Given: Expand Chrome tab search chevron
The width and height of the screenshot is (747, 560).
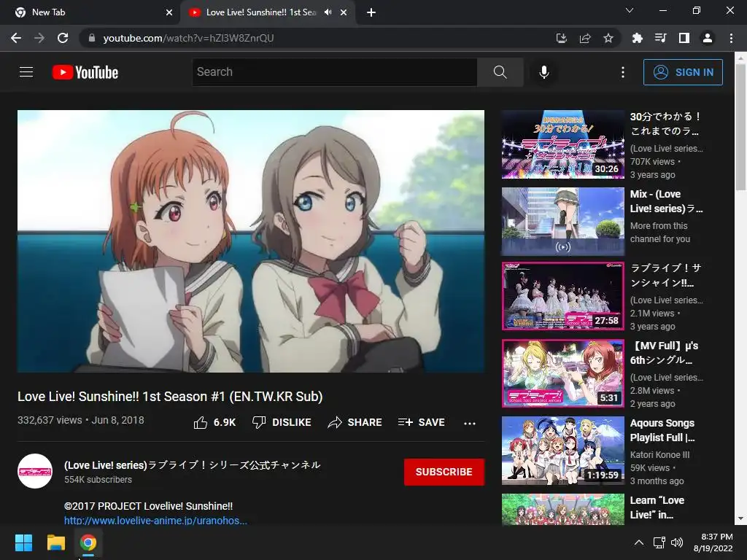Looking at the screenshot, I should [x=630, y=10].
